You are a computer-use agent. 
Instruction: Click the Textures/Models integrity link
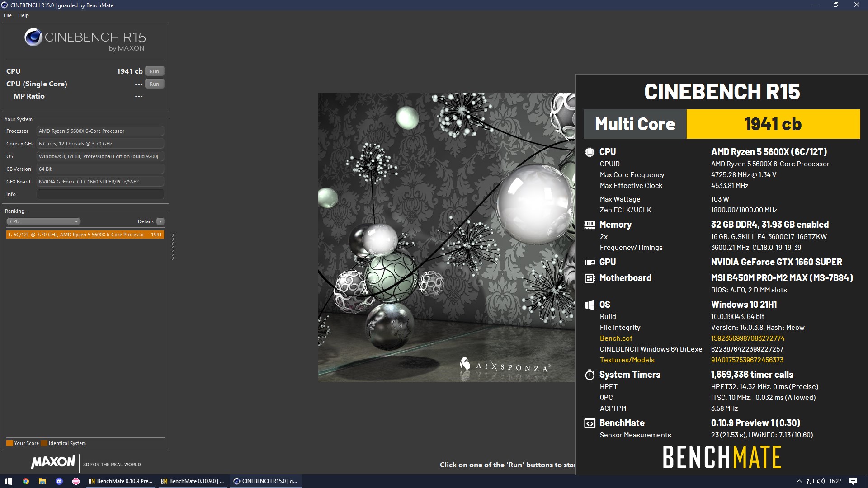coord(627,360)
